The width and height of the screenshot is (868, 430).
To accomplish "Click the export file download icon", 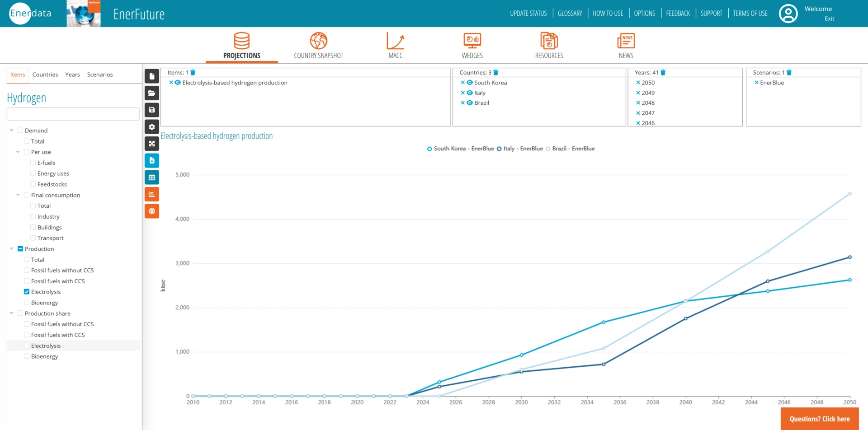I will 152,160.
